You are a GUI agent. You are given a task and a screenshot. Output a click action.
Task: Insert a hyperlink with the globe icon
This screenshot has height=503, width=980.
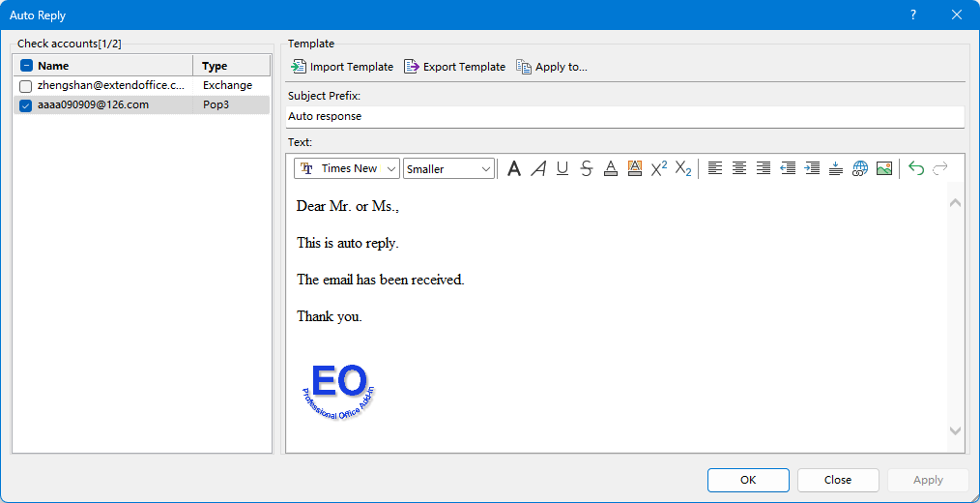859,169
